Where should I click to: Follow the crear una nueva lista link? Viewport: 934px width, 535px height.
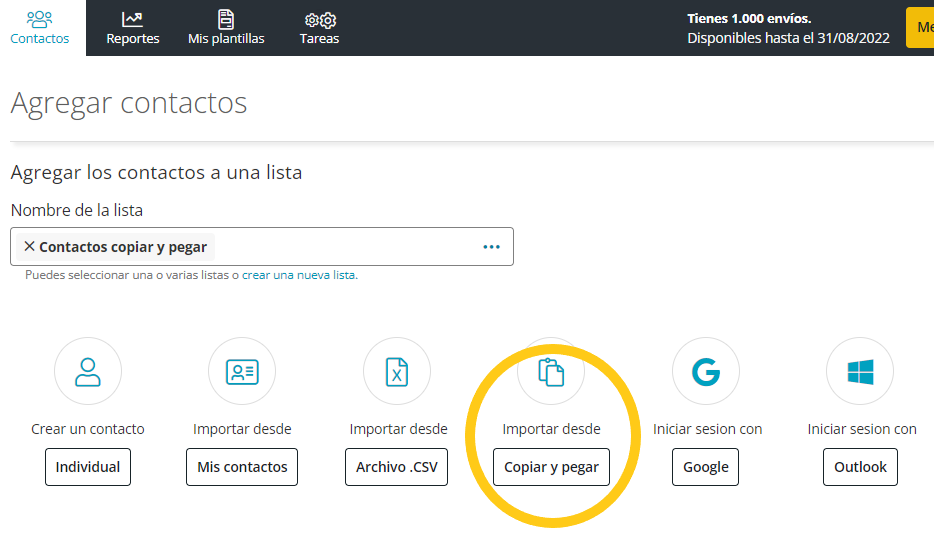299,275
